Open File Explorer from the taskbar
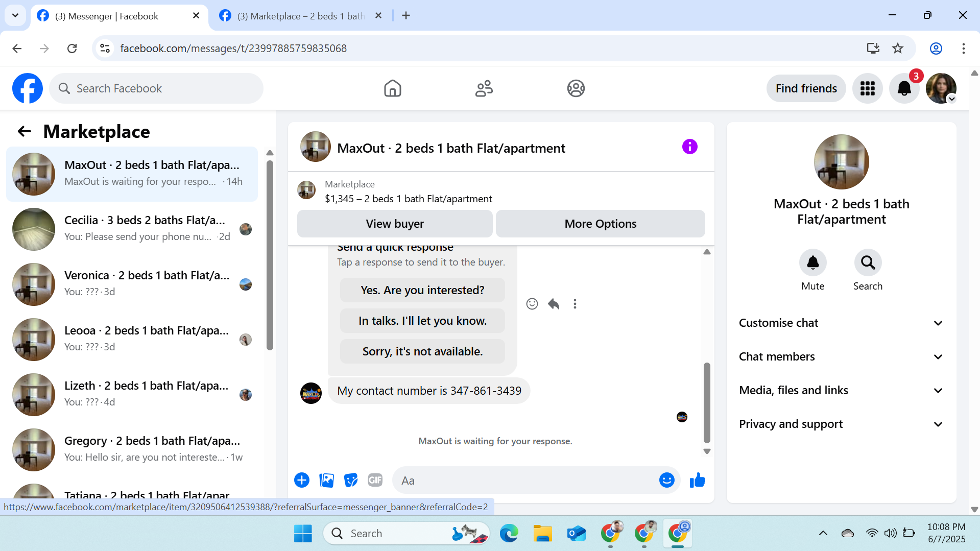The height and width of the screenshot is (551, 980). coord(542,533)
